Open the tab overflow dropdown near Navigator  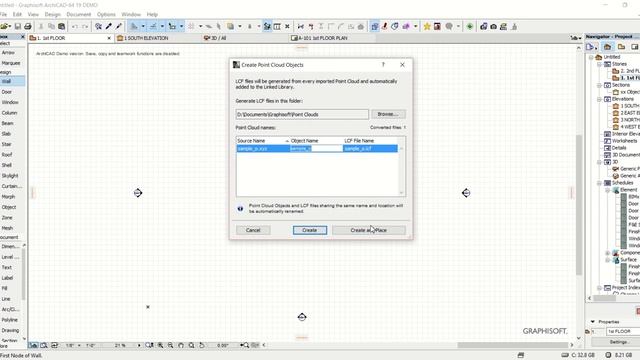coord(576,38)
